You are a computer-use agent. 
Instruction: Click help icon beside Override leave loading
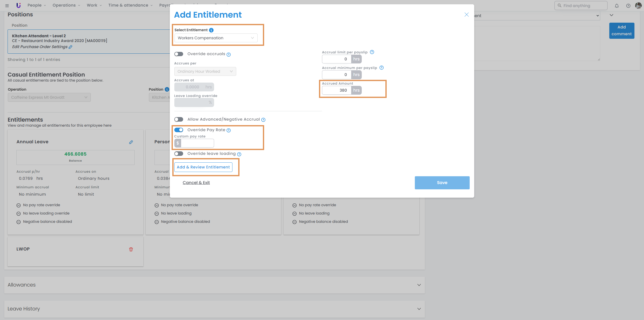(x=239, y=154)
